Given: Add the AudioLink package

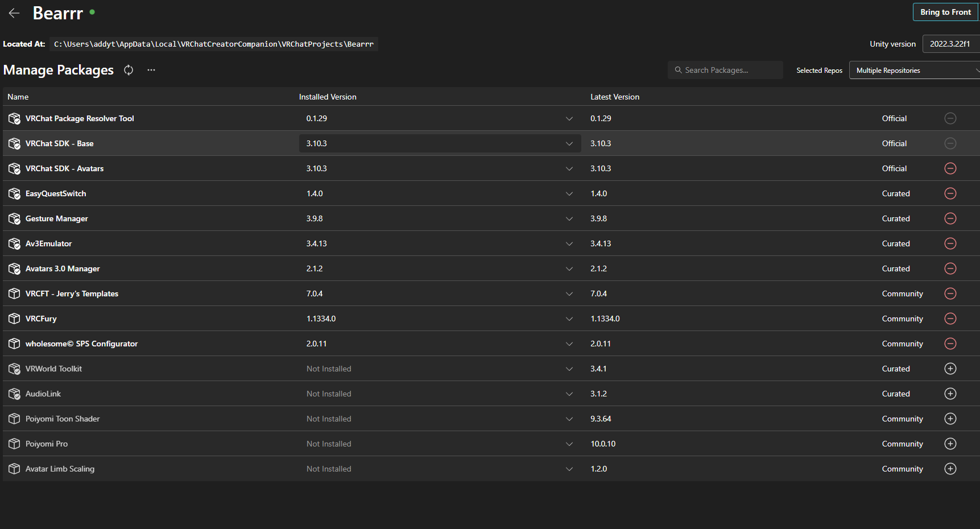Looking at the screenshot, I should 950,394.
